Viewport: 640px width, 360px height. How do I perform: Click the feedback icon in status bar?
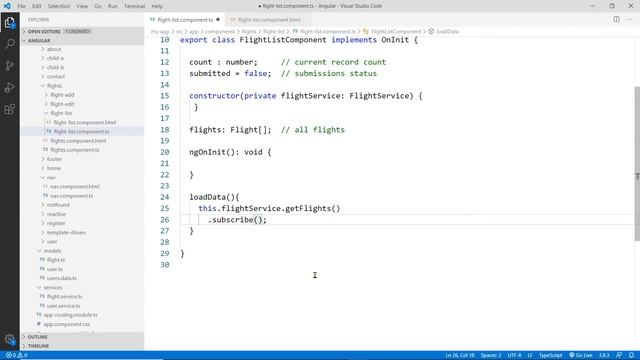pyautogui.click(x=619, y=355)
